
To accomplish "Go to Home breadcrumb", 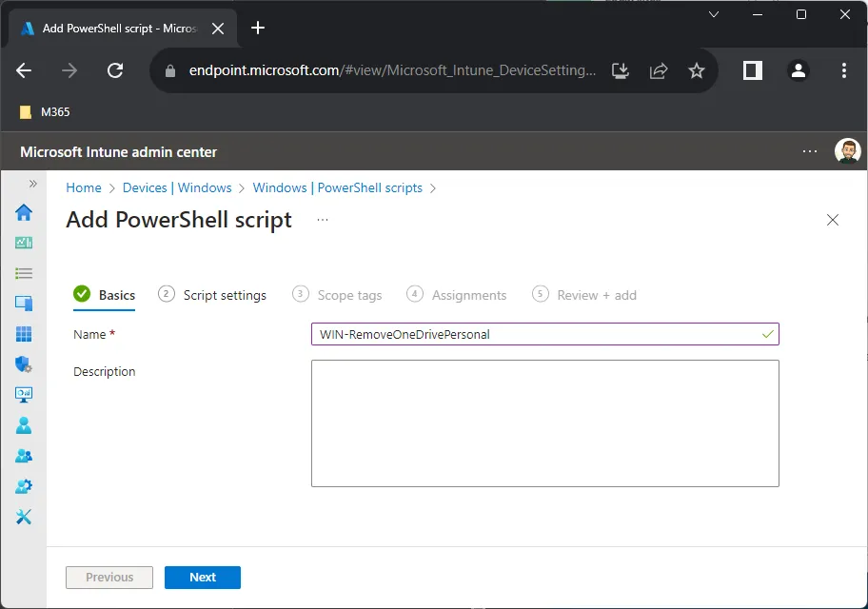I will click(x=84, y=187).
